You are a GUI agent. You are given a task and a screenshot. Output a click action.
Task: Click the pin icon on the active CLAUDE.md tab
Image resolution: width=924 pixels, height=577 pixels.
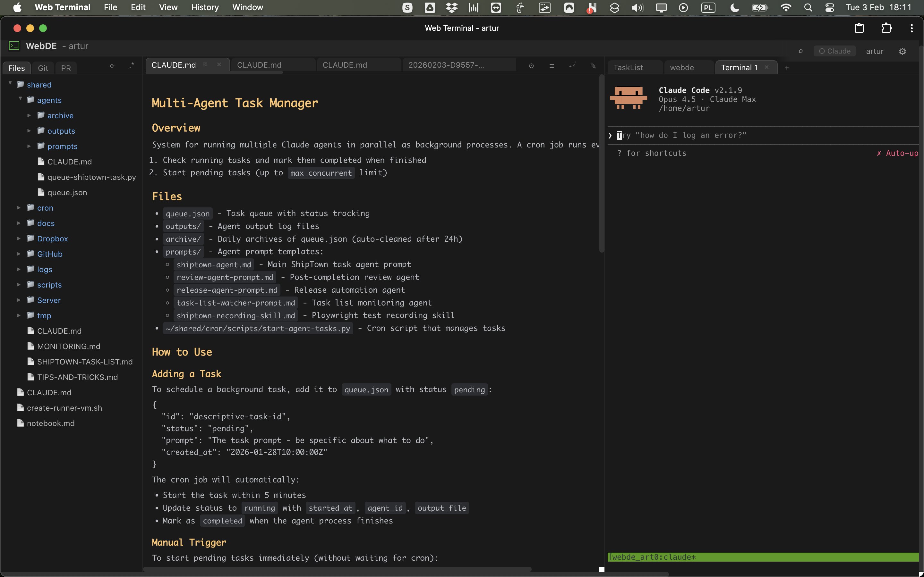point(205,64)
